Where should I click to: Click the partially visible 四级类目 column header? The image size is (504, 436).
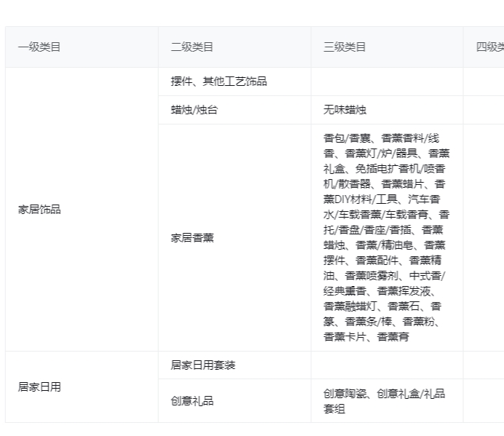click(488, 47)
